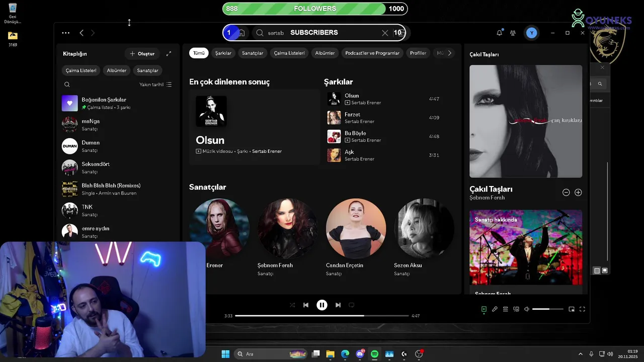This screenshot has height=362, width=644.
Task: Select Podcast'ler ve Programlar tab
Action: point(372,53)
